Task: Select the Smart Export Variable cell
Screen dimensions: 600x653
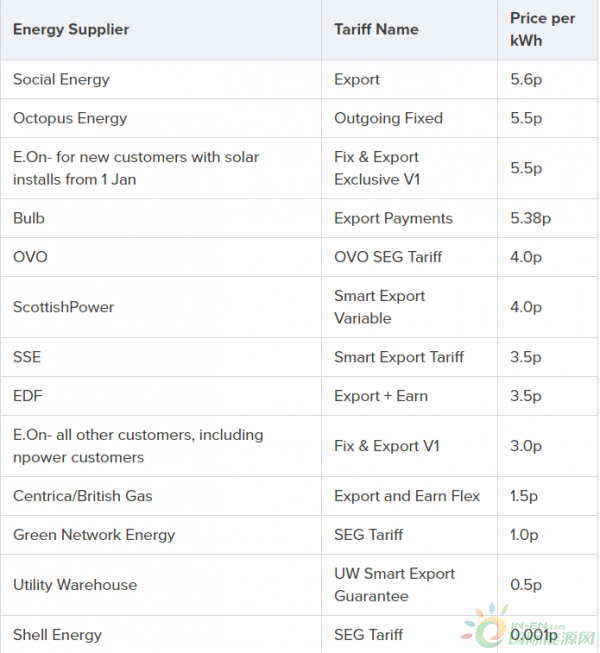Action: 409,307
